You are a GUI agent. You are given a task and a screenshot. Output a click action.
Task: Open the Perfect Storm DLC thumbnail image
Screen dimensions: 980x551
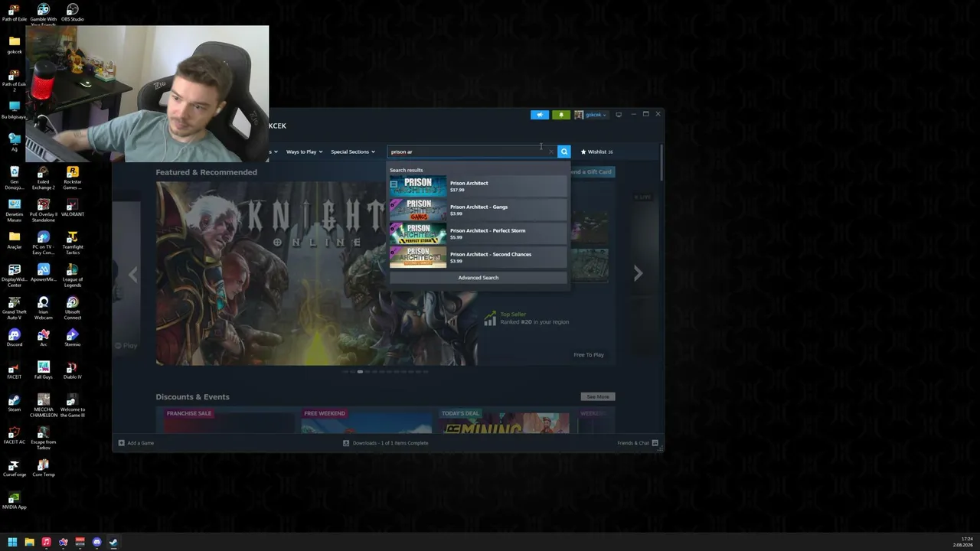(x=418, y=233)
